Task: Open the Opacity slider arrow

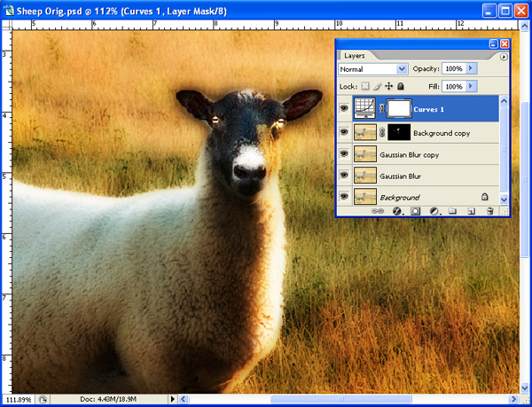Action: (471, 69)
